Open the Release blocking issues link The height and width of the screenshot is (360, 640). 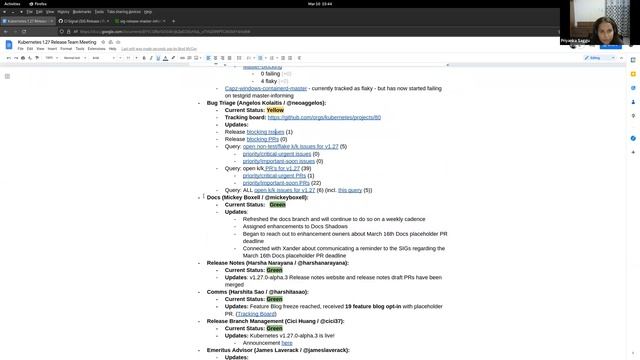click(265, 132)
